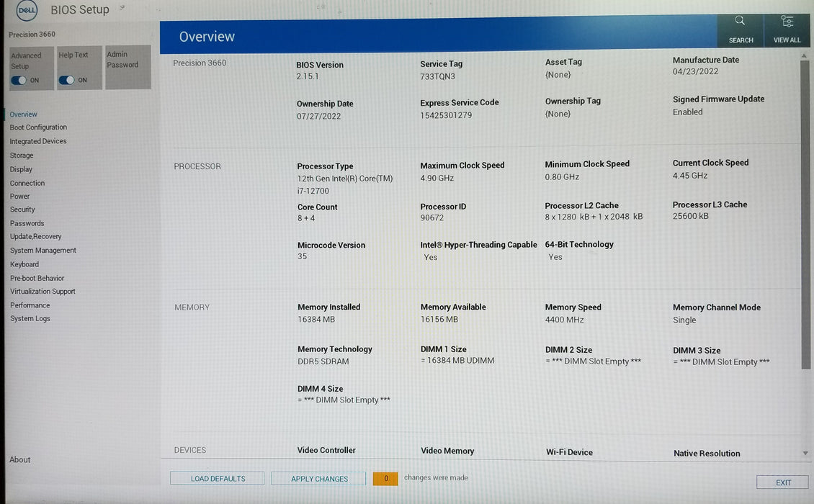This screenshot has width=814, height=504.
Task: Open Connection settings
Action: tap(27, 183)
